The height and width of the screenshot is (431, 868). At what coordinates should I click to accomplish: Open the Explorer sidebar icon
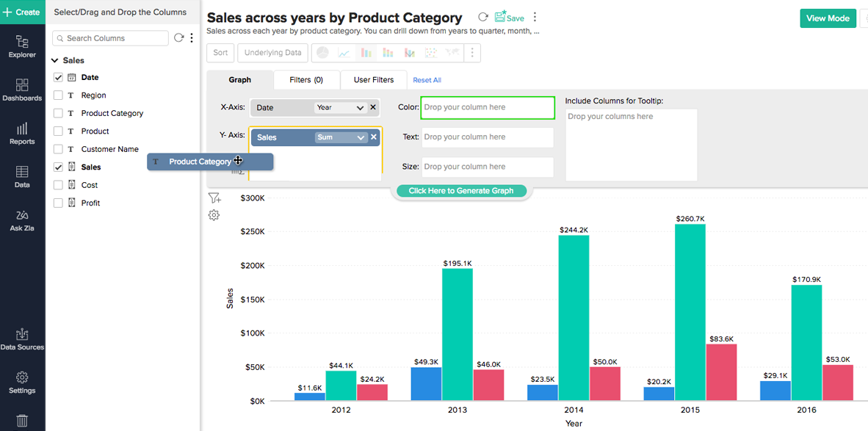[22, 46]
